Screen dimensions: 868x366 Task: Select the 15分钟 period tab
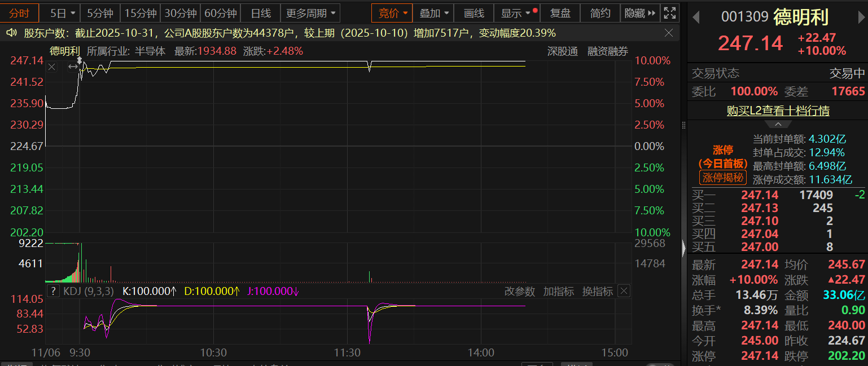point(140,13)
